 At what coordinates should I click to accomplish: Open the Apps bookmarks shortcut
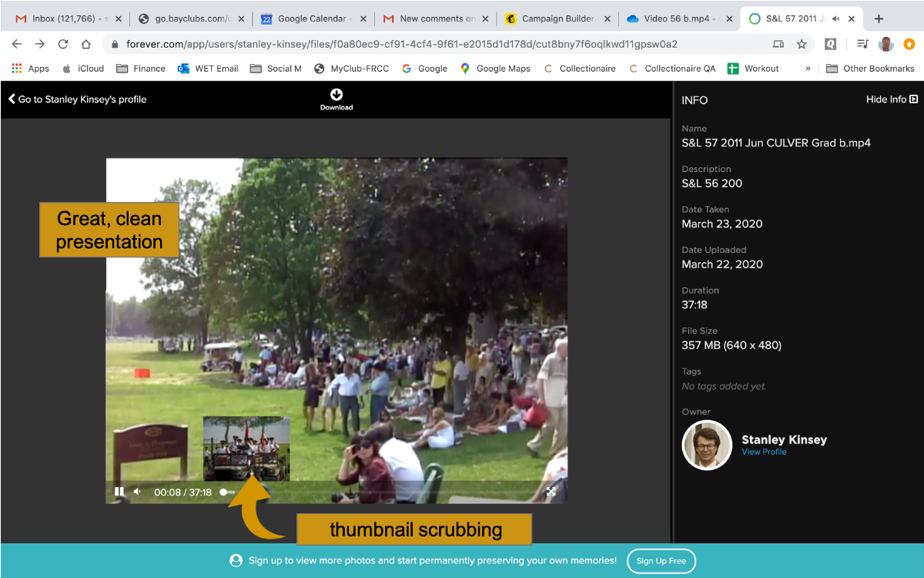point(30,69)
